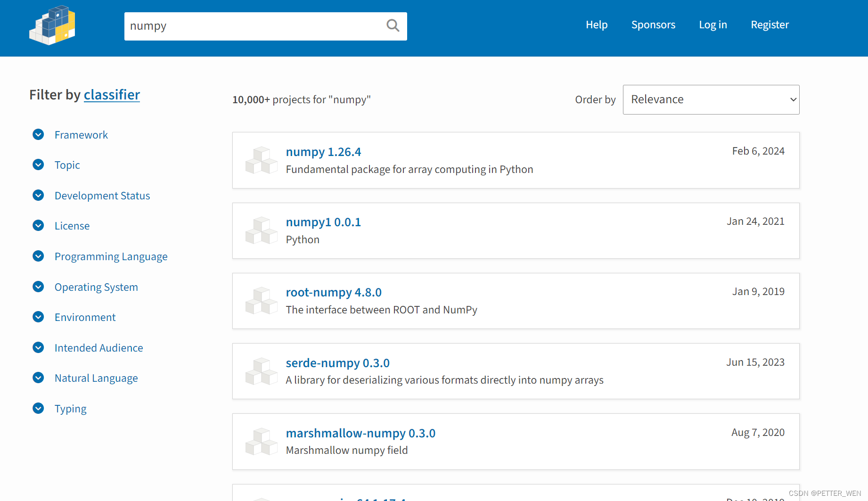
Task: Select the Intended Audience filter label
Action: click(x=99, y=348)
